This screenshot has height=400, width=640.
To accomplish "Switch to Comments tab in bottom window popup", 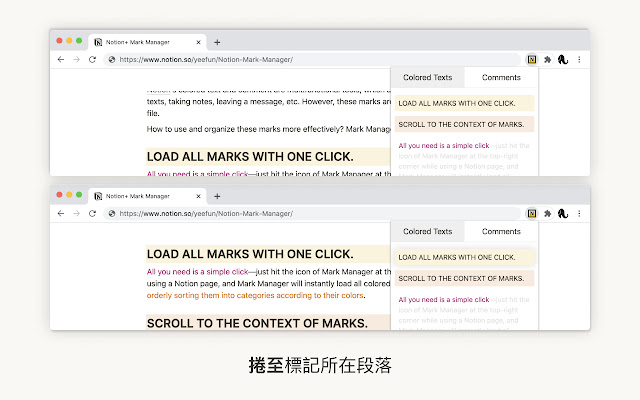I will tap(501, 231).
